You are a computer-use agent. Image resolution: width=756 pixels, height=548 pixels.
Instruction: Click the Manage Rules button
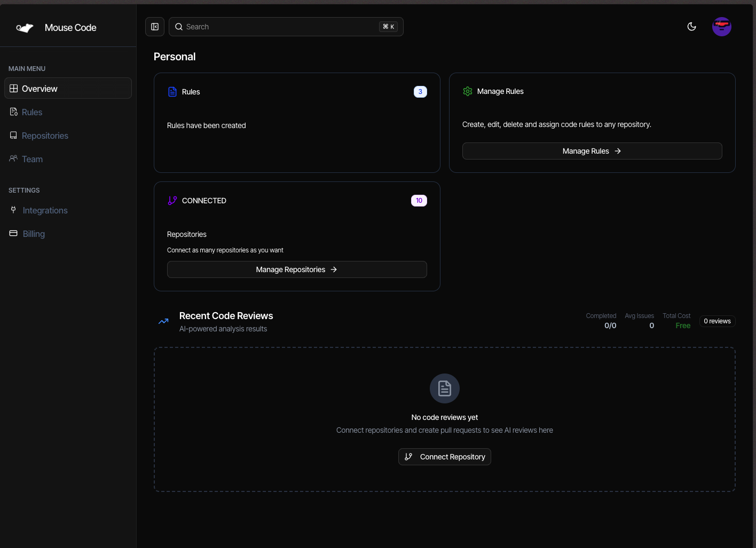tap(592, 151)
